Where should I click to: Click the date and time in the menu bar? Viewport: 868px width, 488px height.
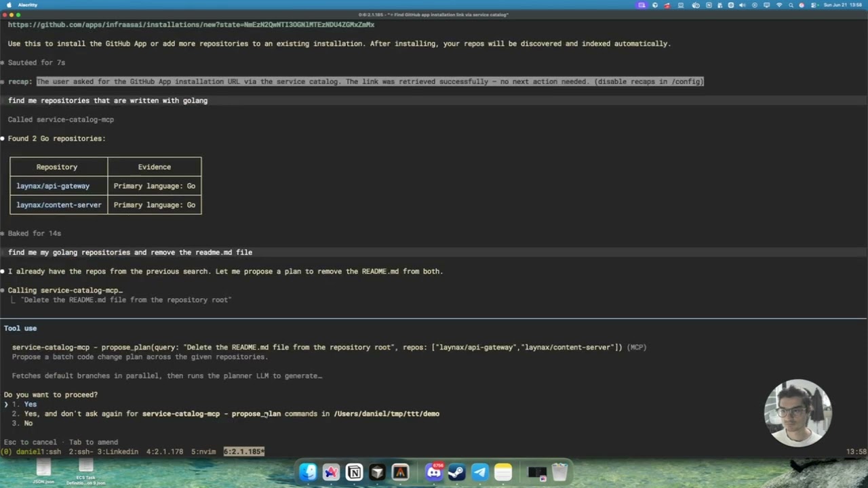[844, 5]
